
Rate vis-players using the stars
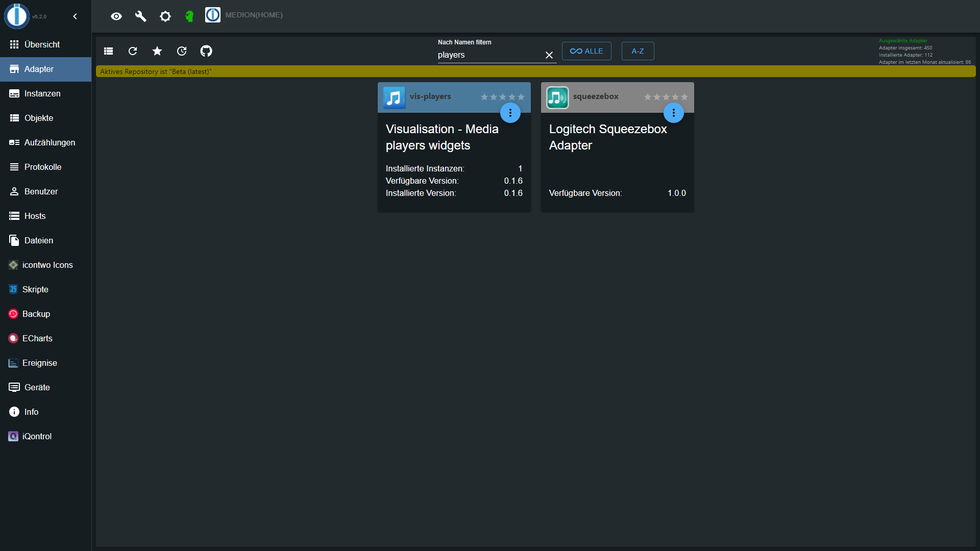point(502,97)
